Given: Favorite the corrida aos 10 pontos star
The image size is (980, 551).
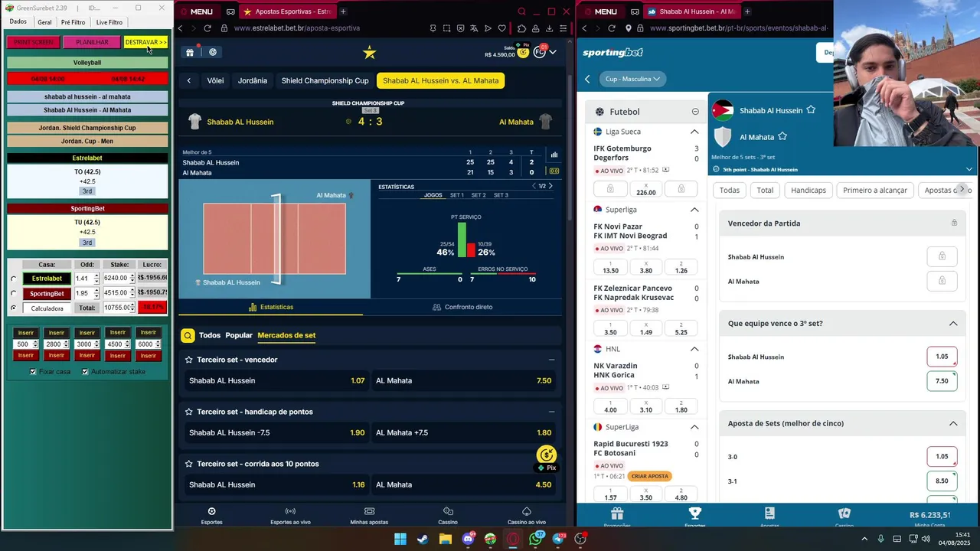Looking at the screenshot, I should pyautogui.click(x=189, y=464).
